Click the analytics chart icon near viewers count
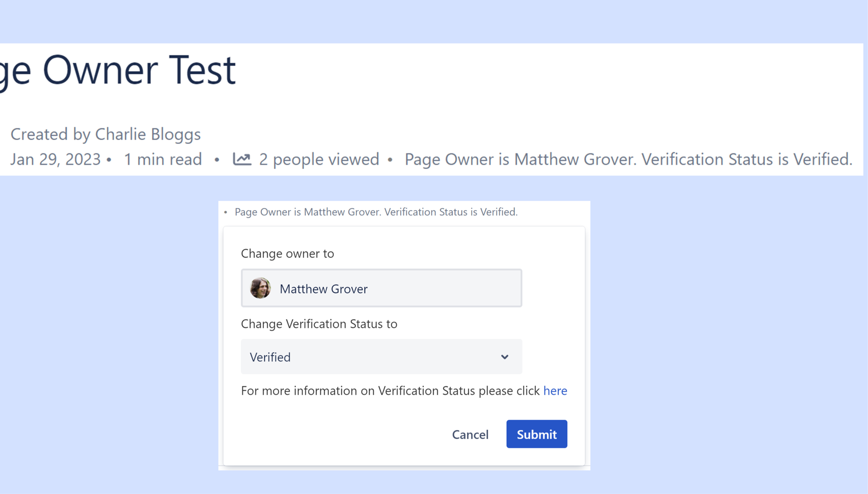868x494 pixels. tap(242, 159)
